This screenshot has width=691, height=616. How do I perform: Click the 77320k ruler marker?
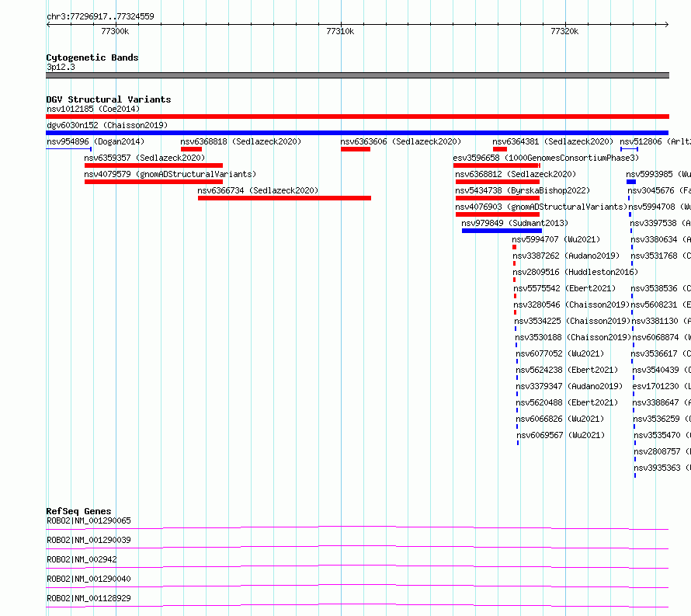[x=564, y=31]
